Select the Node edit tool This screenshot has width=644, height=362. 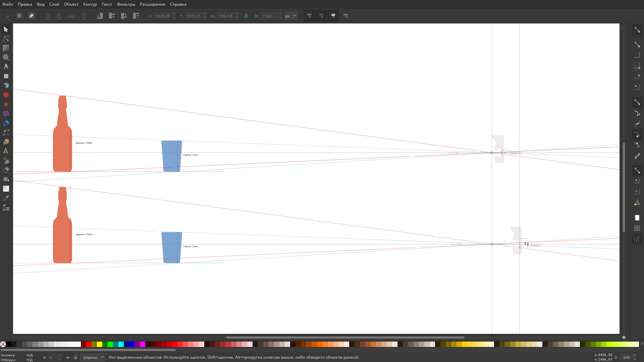click(6, 39)
